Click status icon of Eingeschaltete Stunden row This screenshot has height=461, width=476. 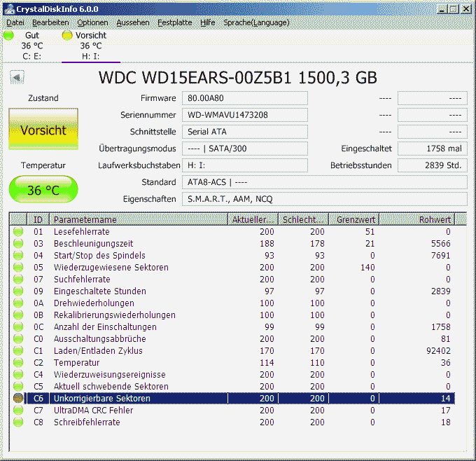[x=18, y=291]
